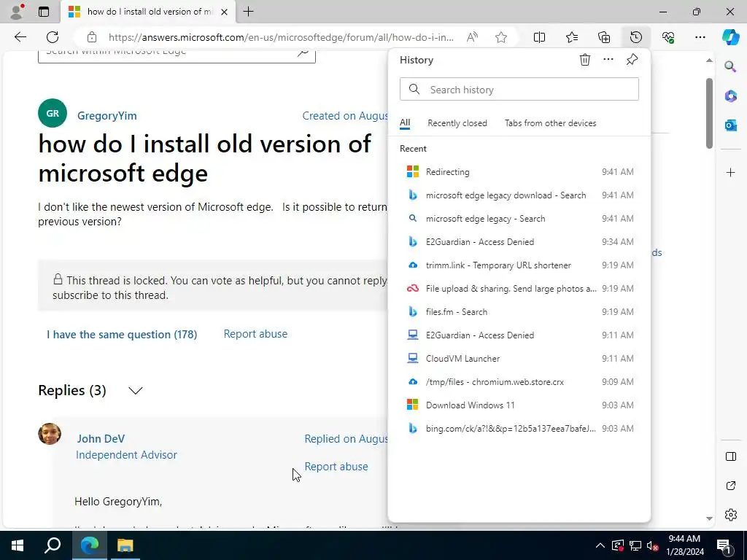Screen dimensions: 747x560
Task: Show hidden tray icons chevron
Action: click(x=600, y=545)
